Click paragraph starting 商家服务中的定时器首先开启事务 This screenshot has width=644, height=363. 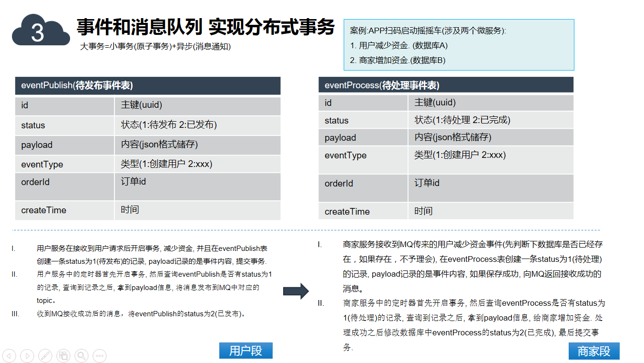click(474, 325)
